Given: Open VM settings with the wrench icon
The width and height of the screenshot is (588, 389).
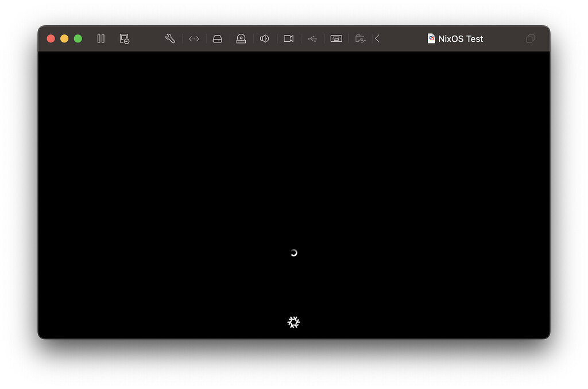Looking at the screenshot, I should tap(170, 38).
